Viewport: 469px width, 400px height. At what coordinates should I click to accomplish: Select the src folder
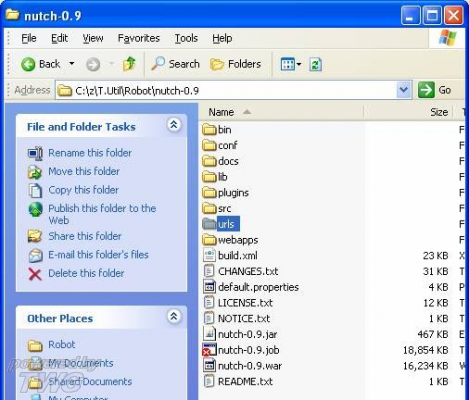(217, 208)
